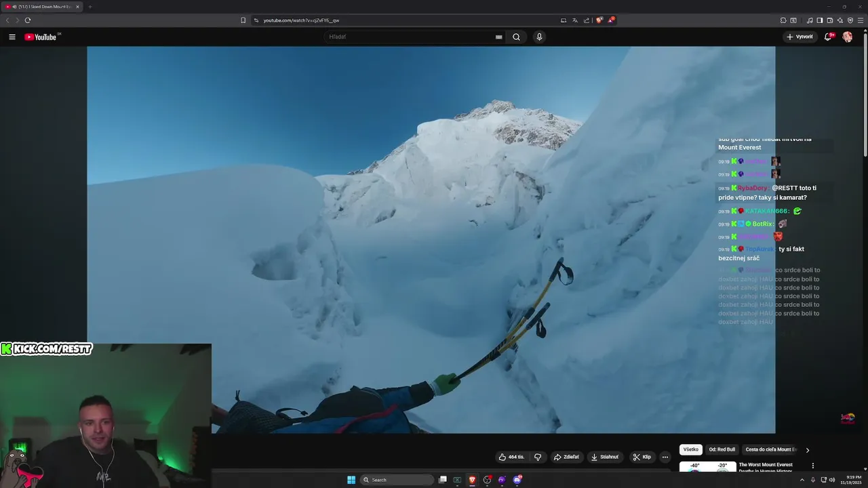
Task: Open the Brave wallet icon
Action: coord(830,20)
